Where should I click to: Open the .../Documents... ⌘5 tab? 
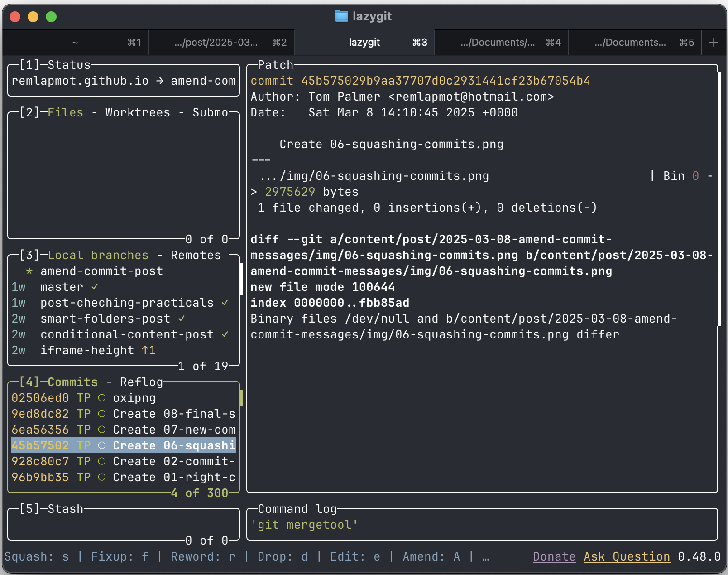click(x=635, y=43)
